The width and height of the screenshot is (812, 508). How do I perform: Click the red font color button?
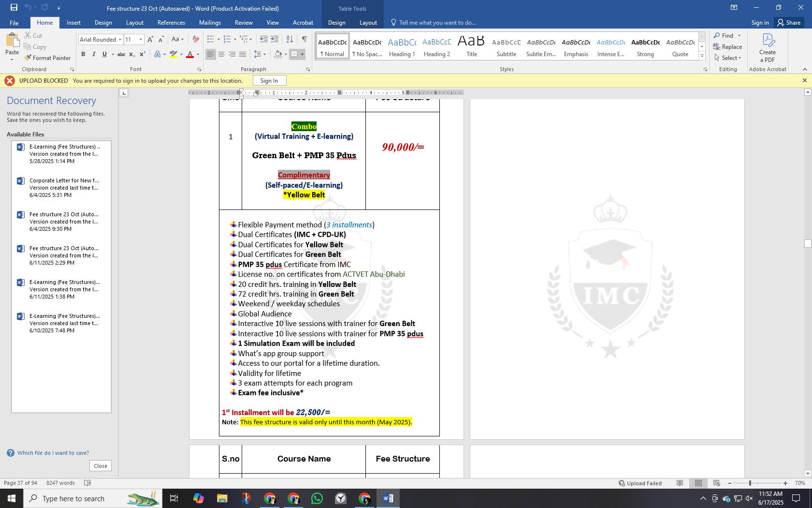pyautogui.click(x=190, y=54)
